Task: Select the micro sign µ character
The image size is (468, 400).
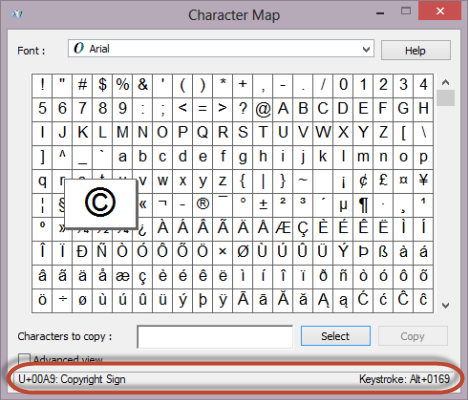Action: click(x=343, y=204)
